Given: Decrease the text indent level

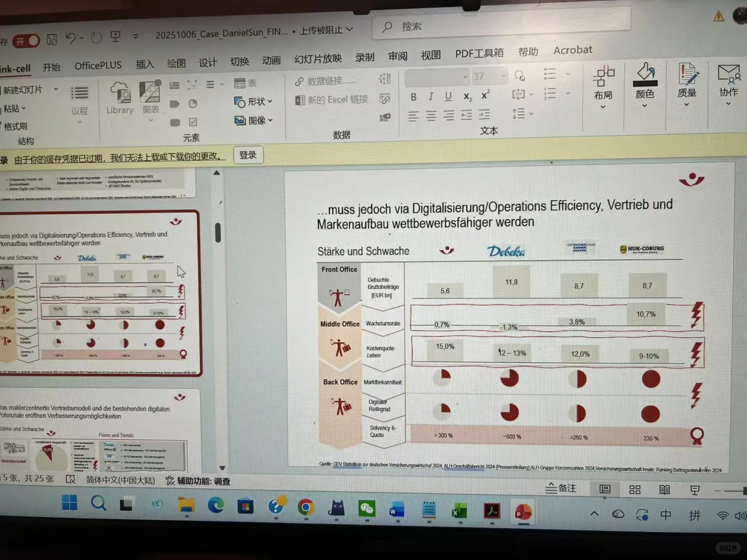Looking at the screenshot, I should 467,115.
